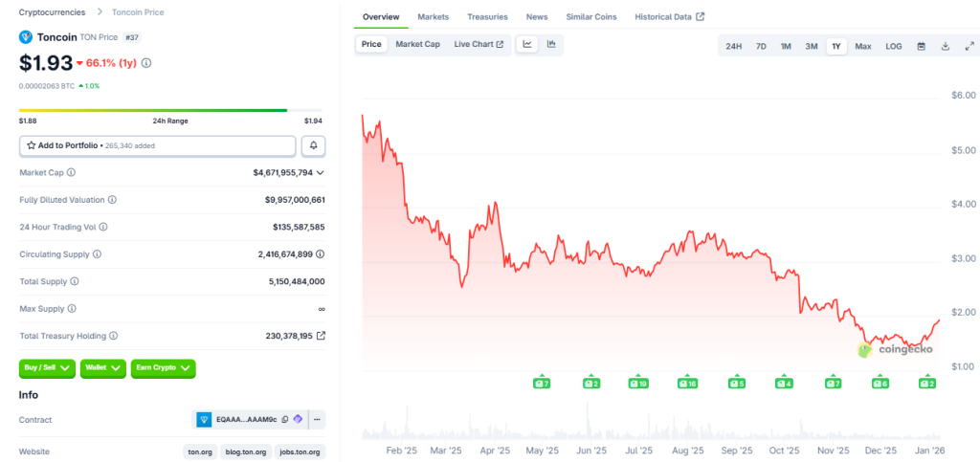Open Total Treasury Holding external link icon
980x462 pixels.
321,336
